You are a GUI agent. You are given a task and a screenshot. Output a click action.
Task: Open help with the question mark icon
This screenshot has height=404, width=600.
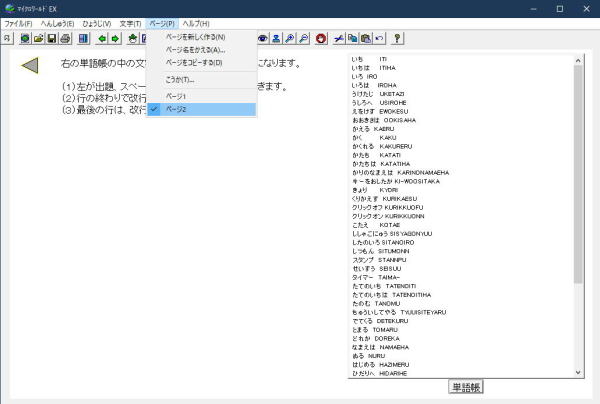pos(397,38)
